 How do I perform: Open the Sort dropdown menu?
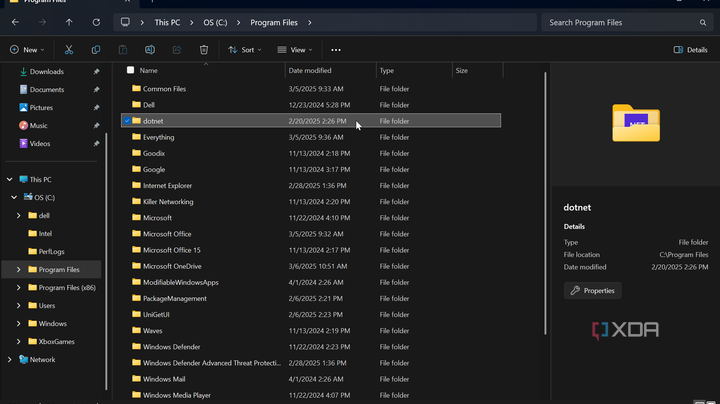[x=245, y=50]
